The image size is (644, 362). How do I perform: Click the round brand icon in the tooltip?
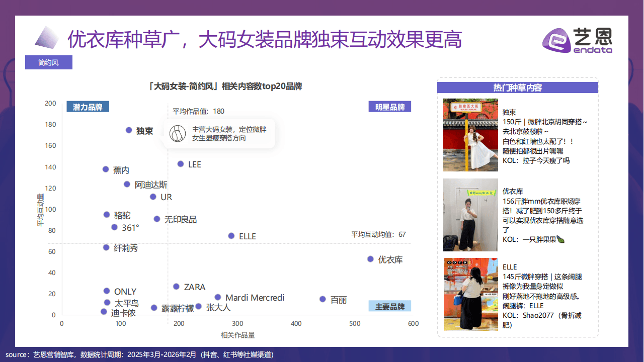point(178,133)
